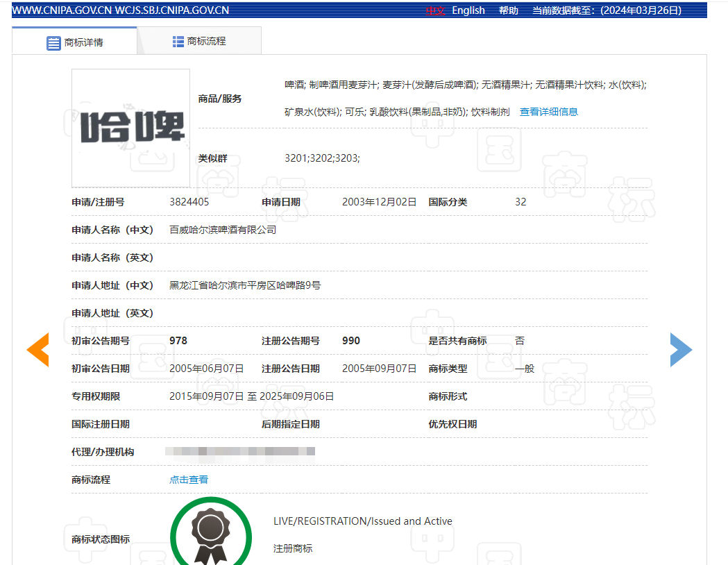Image resolution: width=728 pixels, height=565 pixels.
Task: Select the exclusive right period 2015年09月07日 至 2025年09月06日
Action: 251,396
